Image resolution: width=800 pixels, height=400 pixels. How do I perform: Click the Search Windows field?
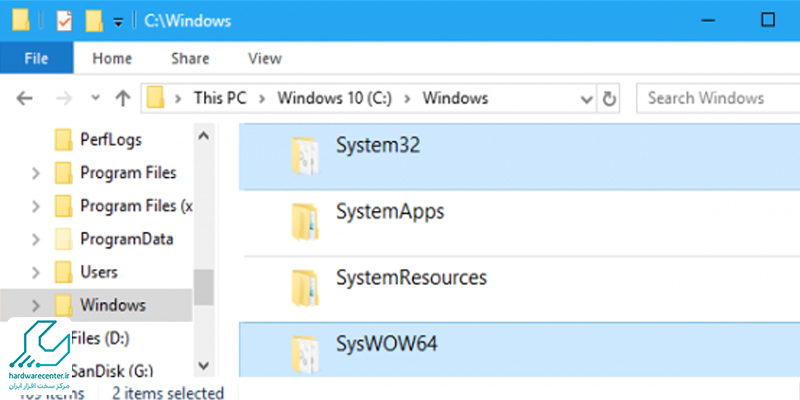coord(718,98)
